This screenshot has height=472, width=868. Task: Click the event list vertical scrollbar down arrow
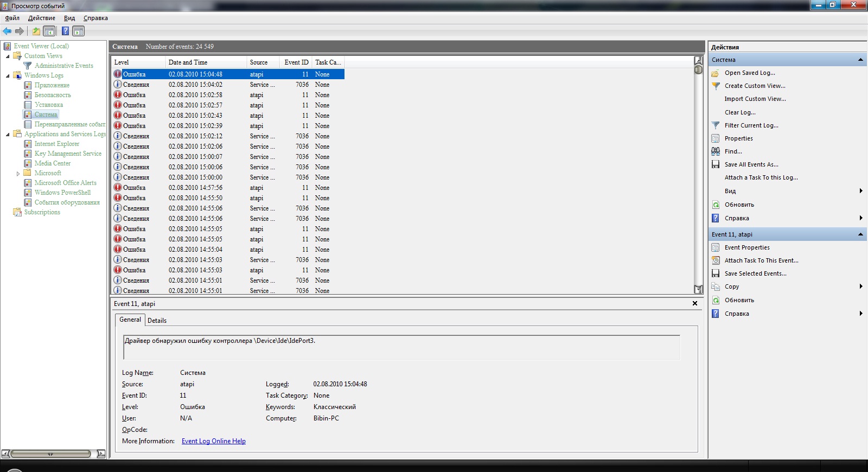[699, 289]
